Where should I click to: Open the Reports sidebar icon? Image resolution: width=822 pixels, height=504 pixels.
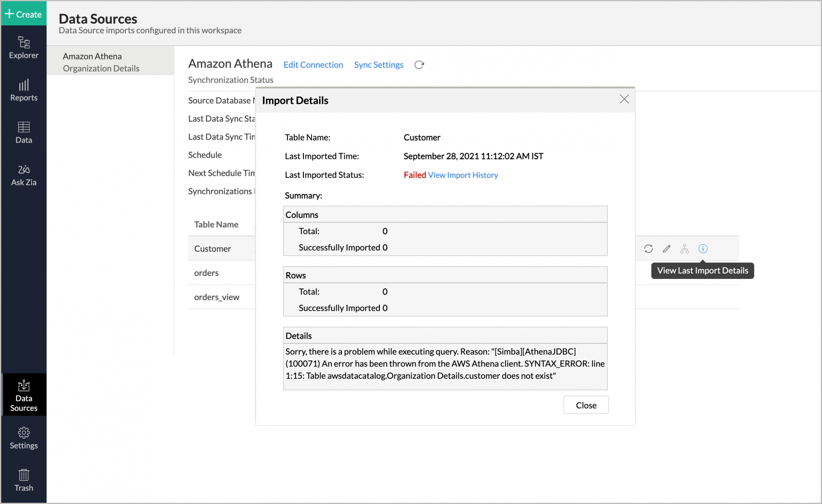23,90
